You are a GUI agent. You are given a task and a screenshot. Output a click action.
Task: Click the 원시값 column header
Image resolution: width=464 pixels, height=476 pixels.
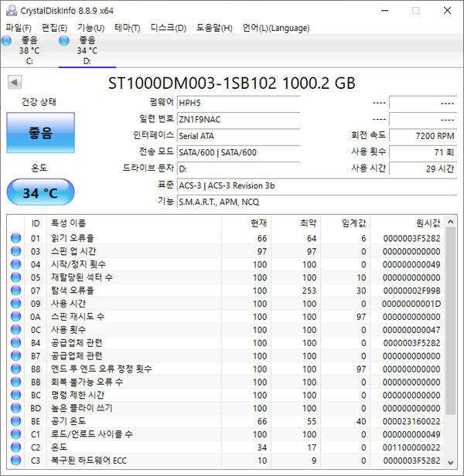[406, 223]
